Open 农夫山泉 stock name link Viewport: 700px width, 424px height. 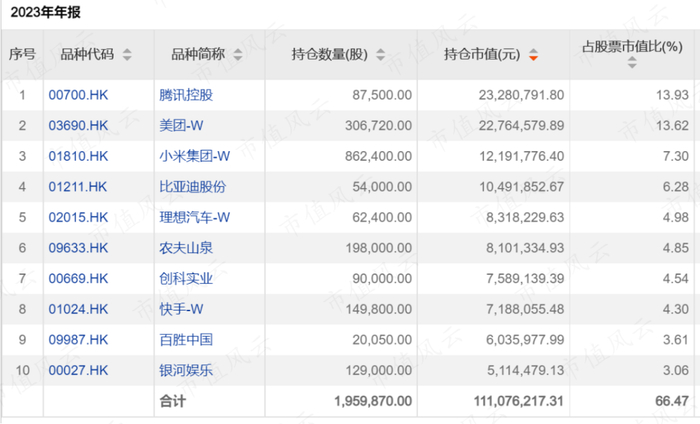tap(186, 248)
